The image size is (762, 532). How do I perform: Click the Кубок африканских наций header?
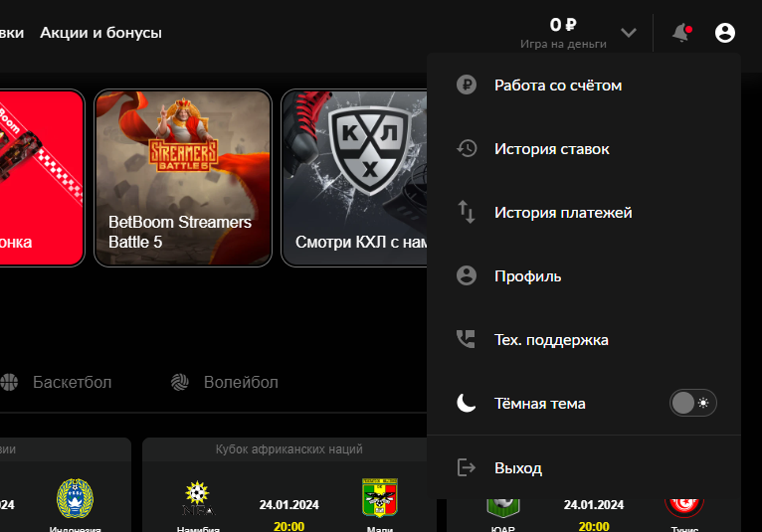pyautogui.click(x=289, y=449)
